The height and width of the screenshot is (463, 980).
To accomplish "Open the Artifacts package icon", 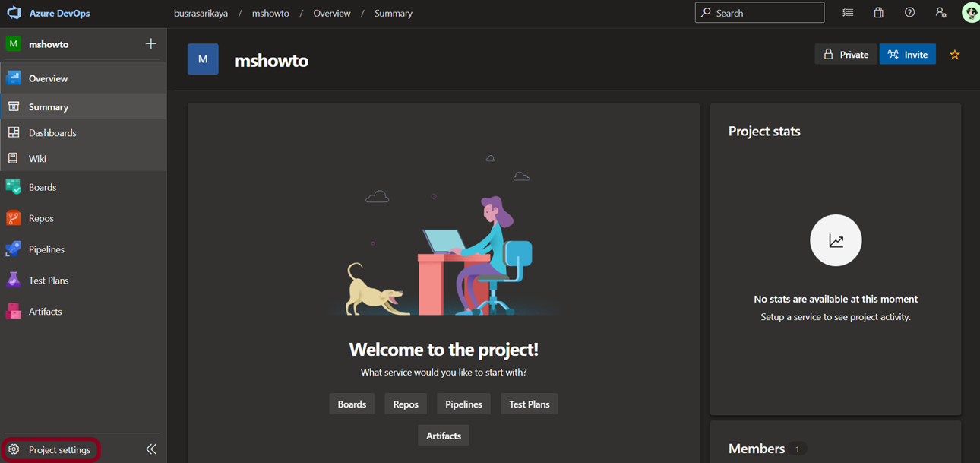I will click(x=14, y=311).
